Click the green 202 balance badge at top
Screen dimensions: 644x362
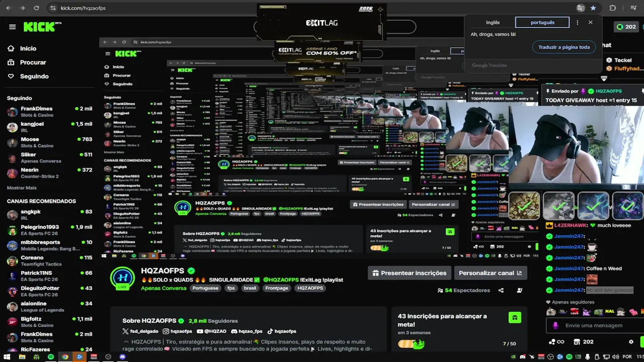[626, 27]
